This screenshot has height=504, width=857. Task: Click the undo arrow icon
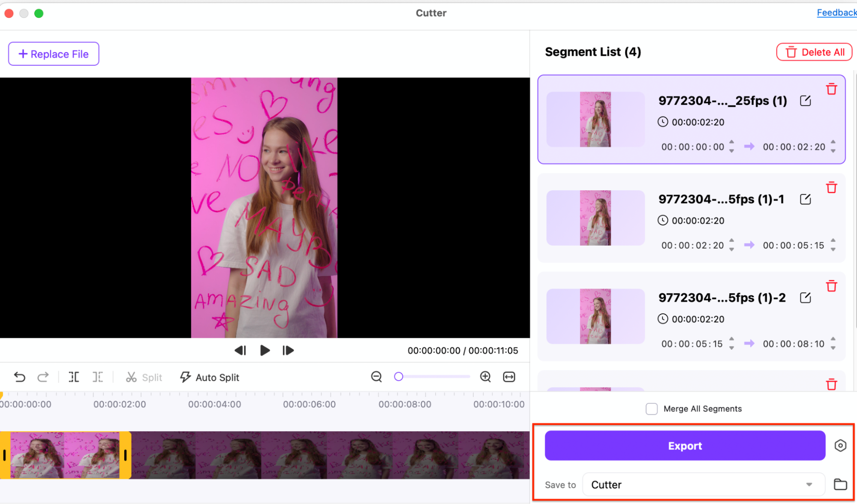(x=19, y=377)
